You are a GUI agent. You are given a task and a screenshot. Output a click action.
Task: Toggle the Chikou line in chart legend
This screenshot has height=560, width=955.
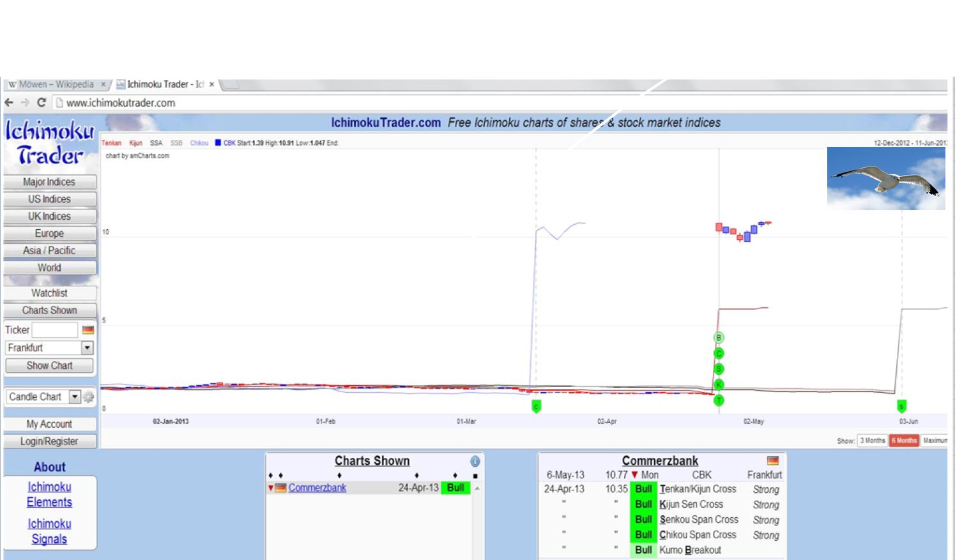[199, 143]
